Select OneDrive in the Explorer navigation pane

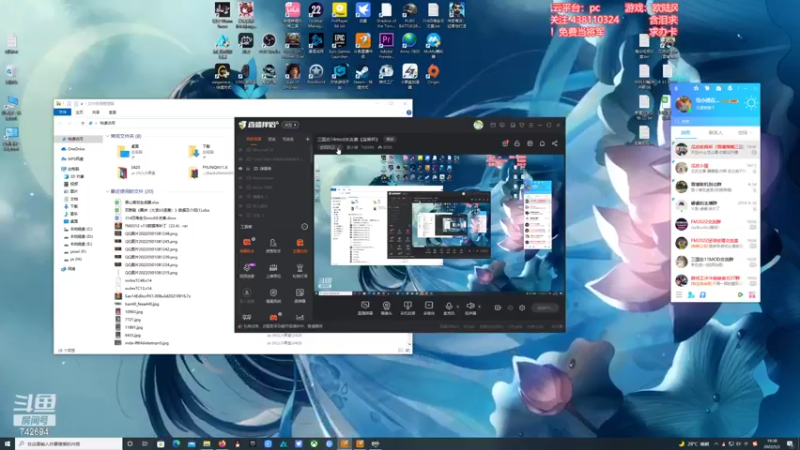point(72,149)
